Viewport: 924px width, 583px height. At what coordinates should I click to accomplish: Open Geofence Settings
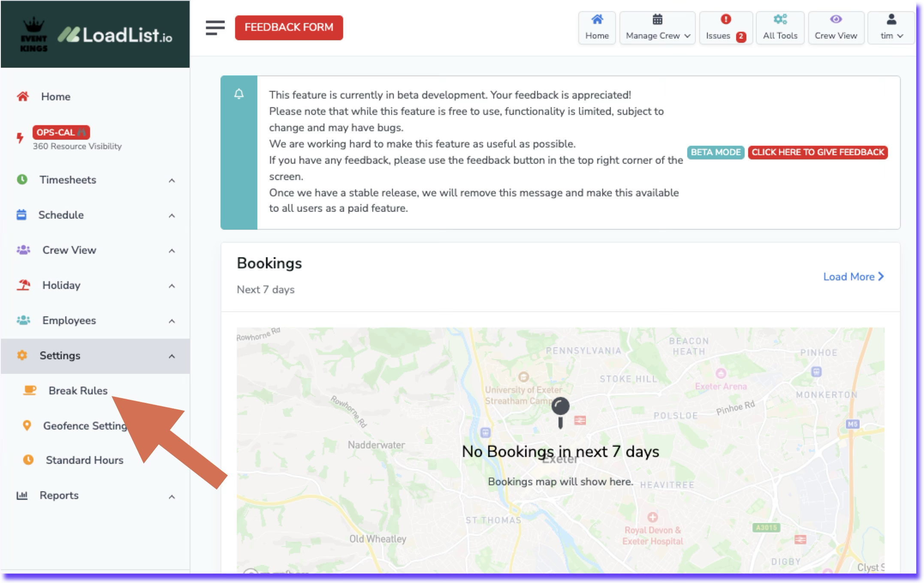tap(85, 426)
